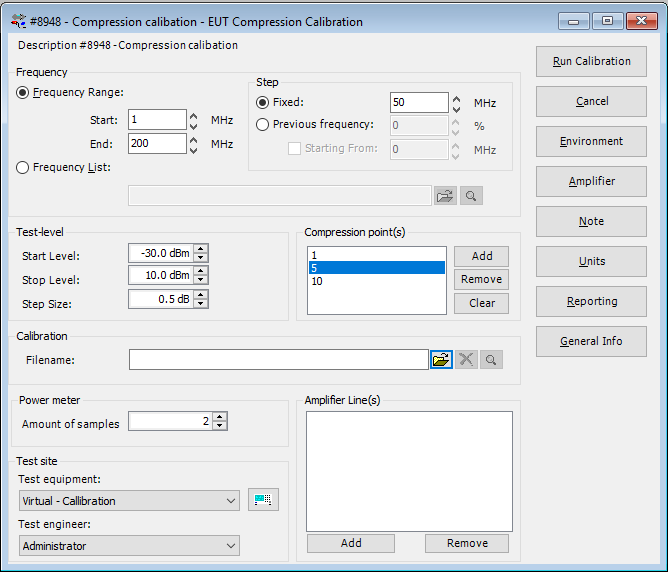Add an amplifier line with Add button

(x=350, y=543)
